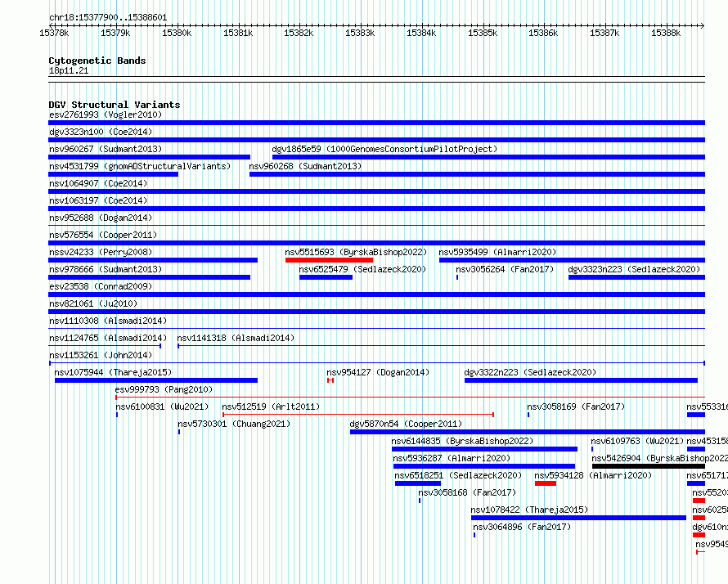Select nsv576554 (Cooper2011) variant label
Image resolution: width=728 pixels, height=584 pixels.
click(103, 235)
